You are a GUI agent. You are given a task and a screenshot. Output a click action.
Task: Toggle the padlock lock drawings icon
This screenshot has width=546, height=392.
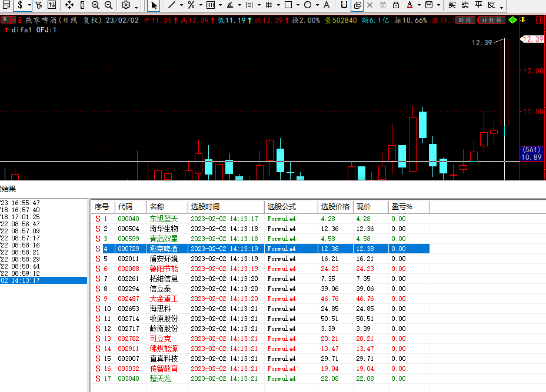[396, 5]
